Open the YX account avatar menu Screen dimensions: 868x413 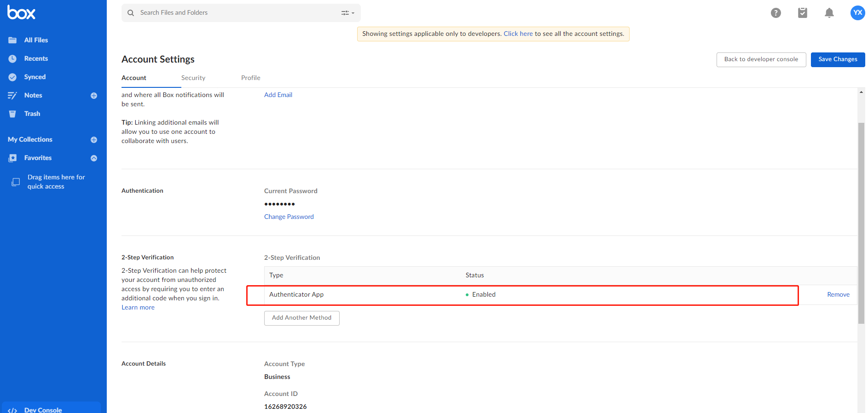click(x=857, y=13)
